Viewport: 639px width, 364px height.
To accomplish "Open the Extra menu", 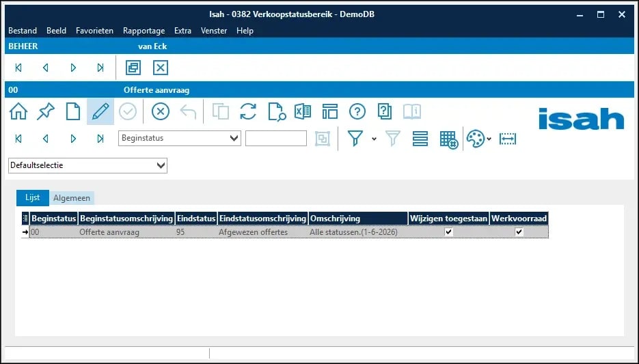I will pos(182,31).
